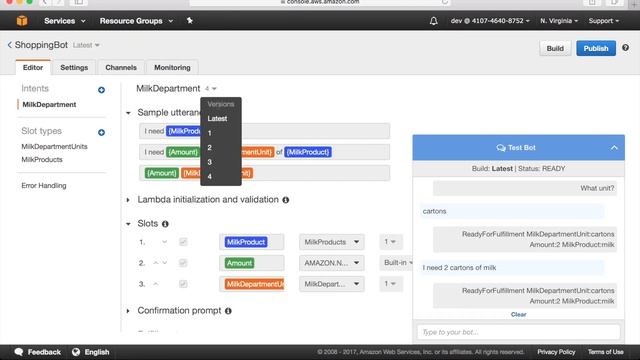Click the pin shortcut icon in navbar
Screen dimensions: 640x360
[x=190, y=20]
